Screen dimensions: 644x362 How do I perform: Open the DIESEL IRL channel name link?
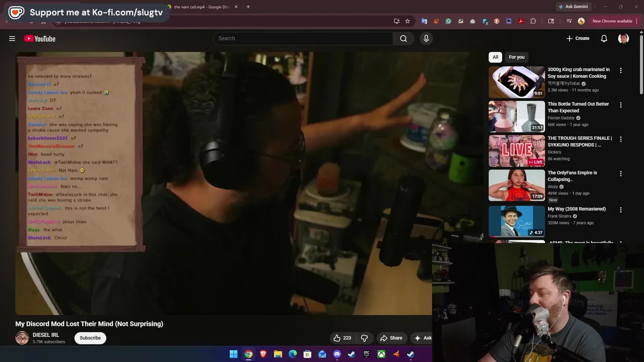click(x=46, y=335)
